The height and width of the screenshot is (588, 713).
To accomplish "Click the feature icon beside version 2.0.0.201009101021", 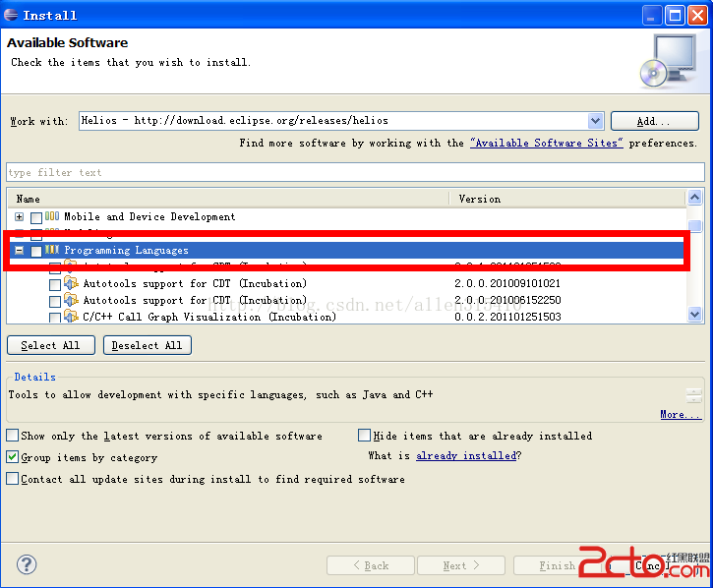I will (71, 283).
